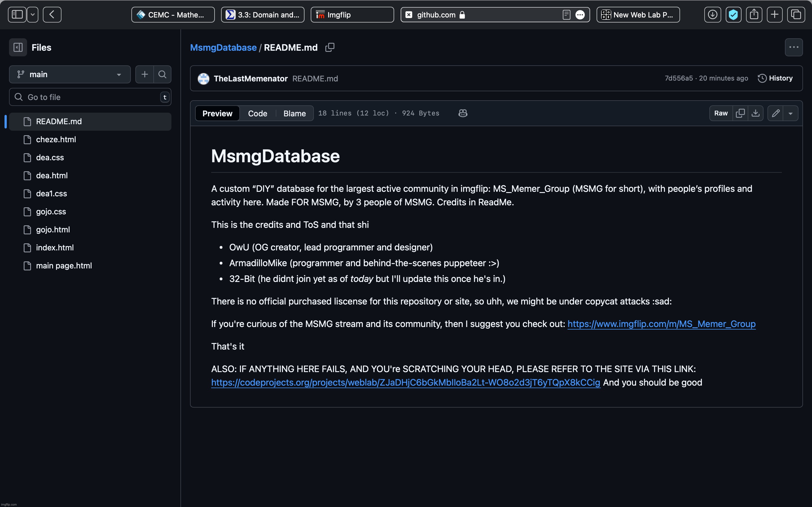Toggle Reader view in address bar
This screenshot has height=507, width=812.
tap(566, 15)
